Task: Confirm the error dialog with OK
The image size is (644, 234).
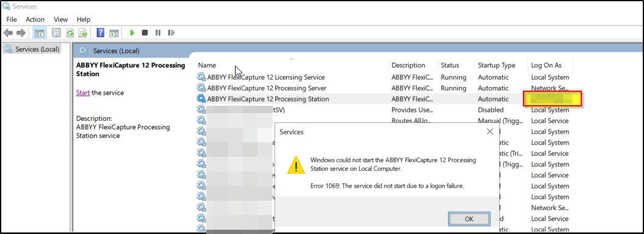Action: click(x=469, y=219)
